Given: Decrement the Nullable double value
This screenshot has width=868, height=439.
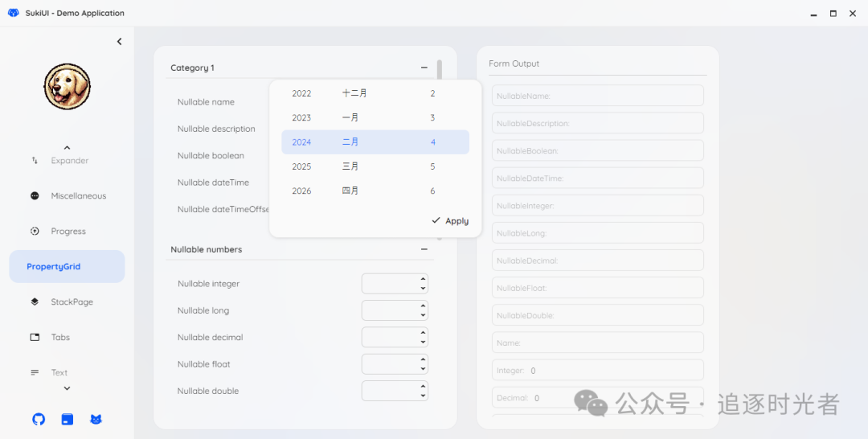Looking at the screenshot, I should click(x=423, y=396).
